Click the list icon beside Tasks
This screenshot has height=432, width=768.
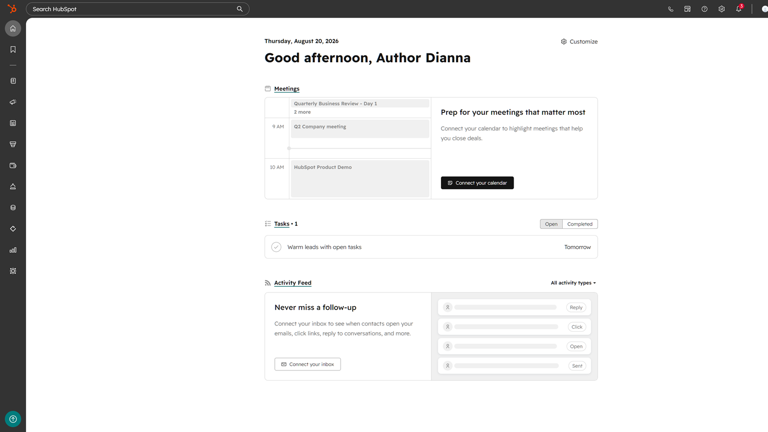point(267,224)
